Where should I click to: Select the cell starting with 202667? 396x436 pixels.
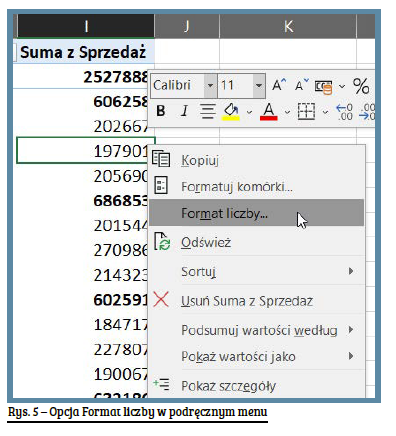click(x=81, y=126)
